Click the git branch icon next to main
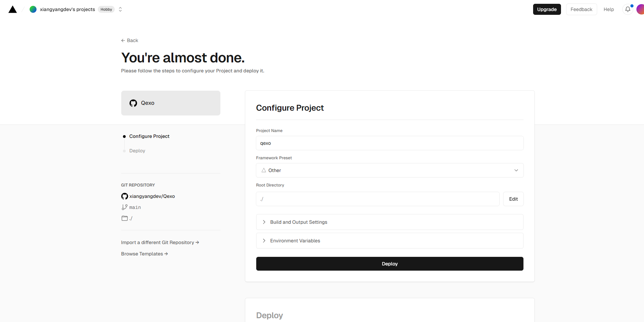 (125, 207)
